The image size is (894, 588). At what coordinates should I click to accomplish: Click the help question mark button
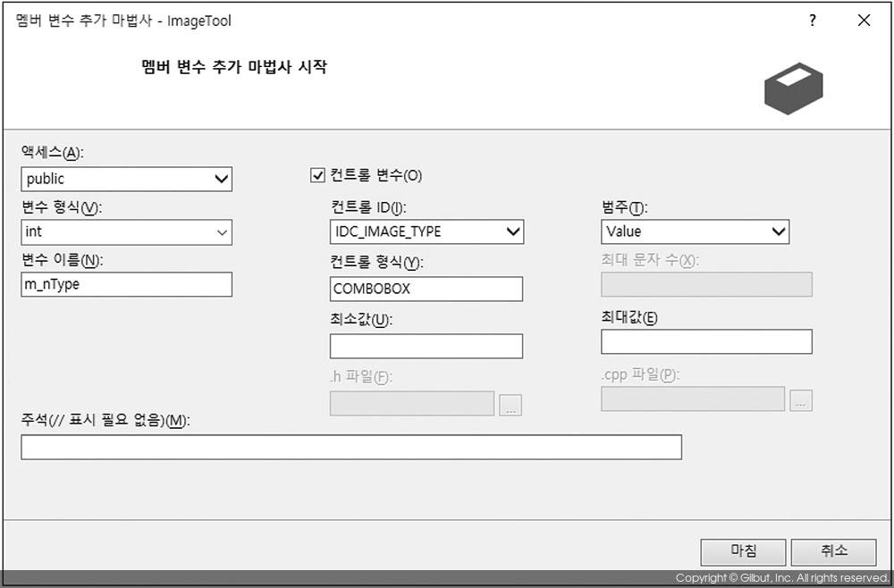click(x=813, y=21)
